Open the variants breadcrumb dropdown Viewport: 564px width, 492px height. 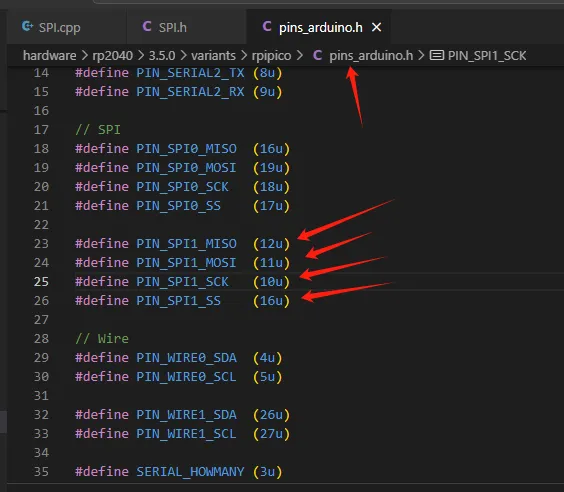(213, 55)
